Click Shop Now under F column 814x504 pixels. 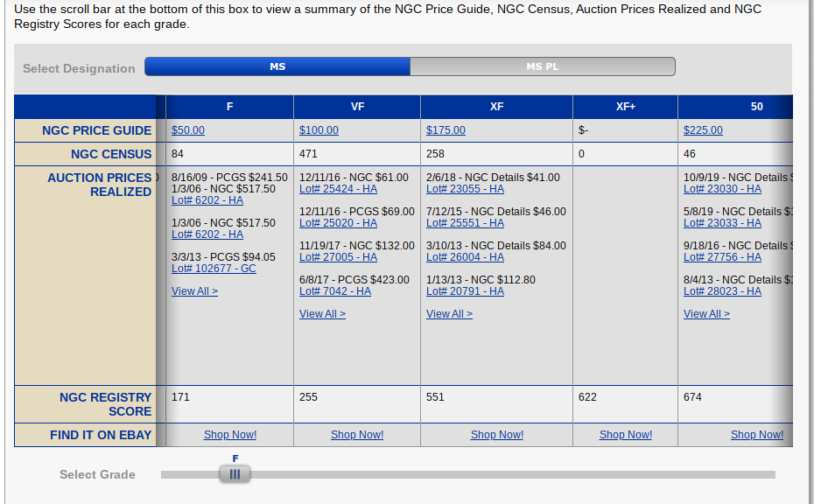click(x=230, y=435)
